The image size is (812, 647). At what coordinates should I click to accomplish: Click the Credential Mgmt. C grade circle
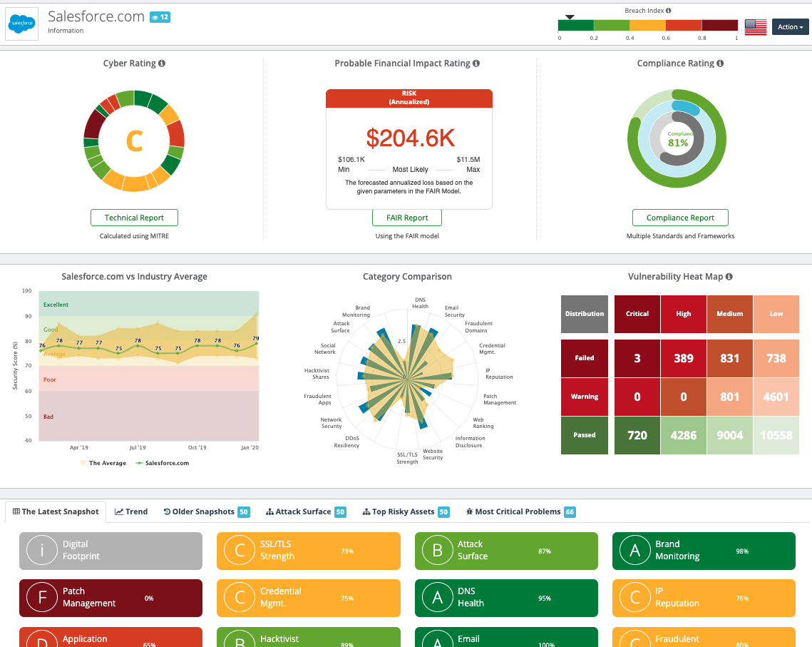[240, 597]
